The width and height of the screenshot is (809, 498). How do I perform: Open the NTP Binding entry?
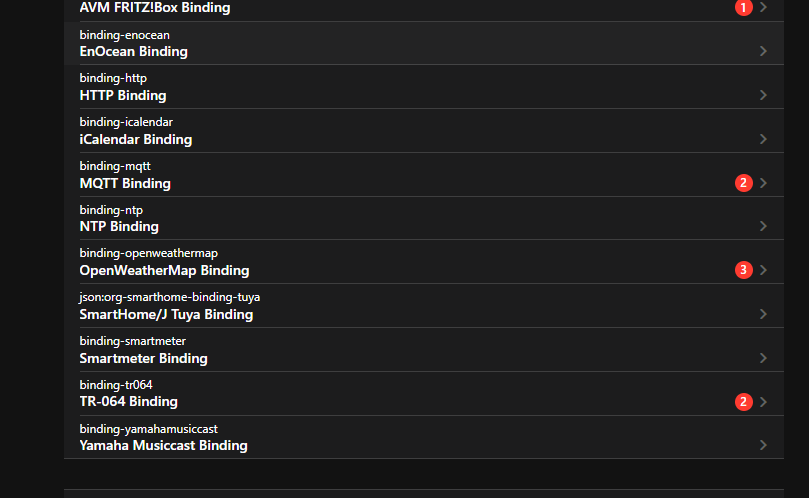coord(119,226)
